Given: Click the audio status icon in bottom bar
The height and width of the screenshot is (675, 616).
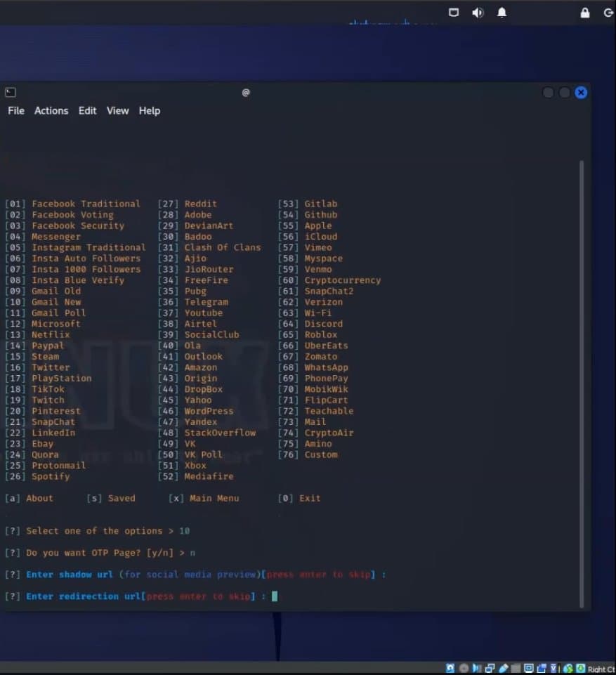Looking at the screenshot, I should tap(476, 668).
